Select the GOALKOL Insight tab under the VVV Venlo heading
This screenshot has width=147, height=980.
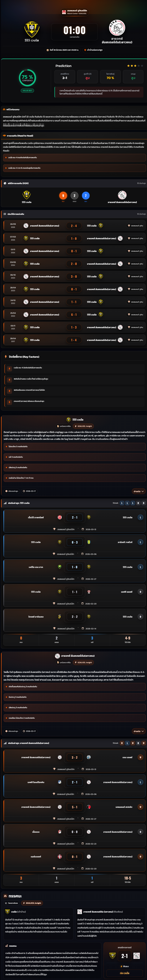(x=84, y=426)
